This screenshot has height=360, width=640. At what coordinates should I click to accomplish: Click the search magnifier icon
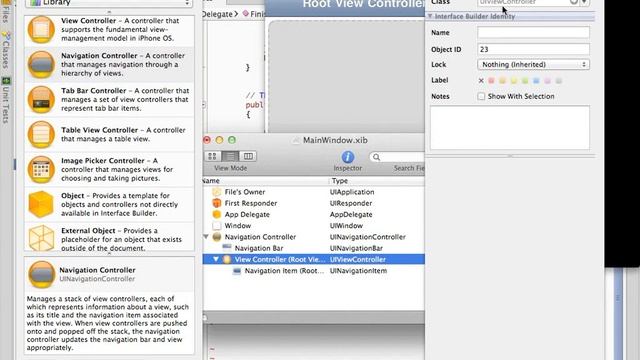[x=376, y=157]
